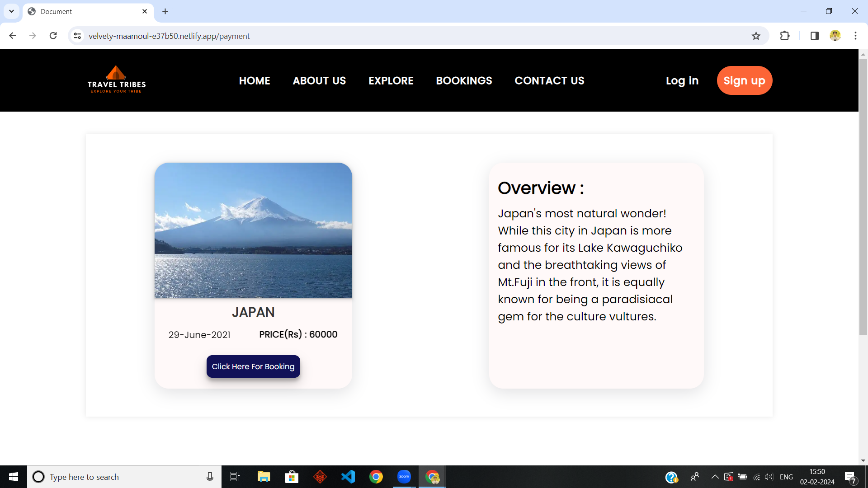Click the browser forward arrow

coord(33,36)
